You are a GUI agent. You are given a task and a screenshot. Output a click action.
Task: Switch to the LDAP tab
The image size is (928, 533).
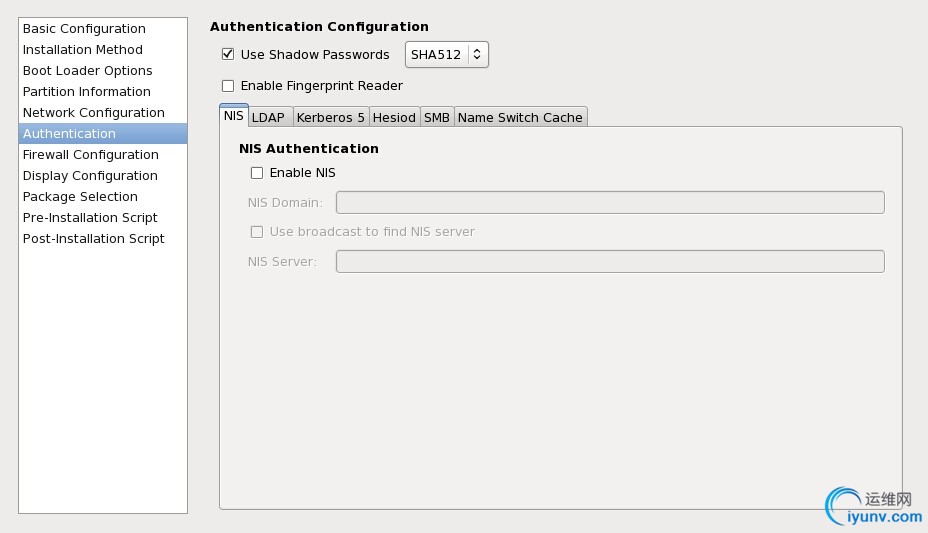coord(268,117)
